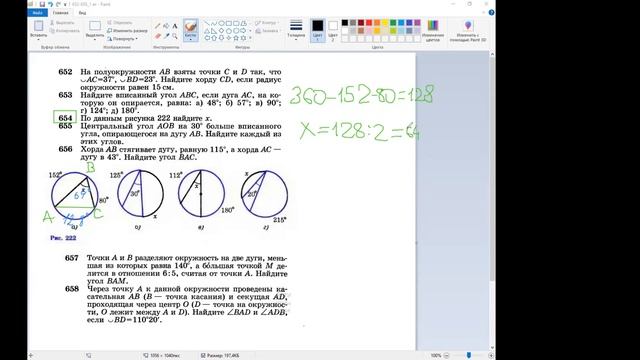640x360 pixels.
Task: Save the file via quick access toolbar
Action: [42, 4]
